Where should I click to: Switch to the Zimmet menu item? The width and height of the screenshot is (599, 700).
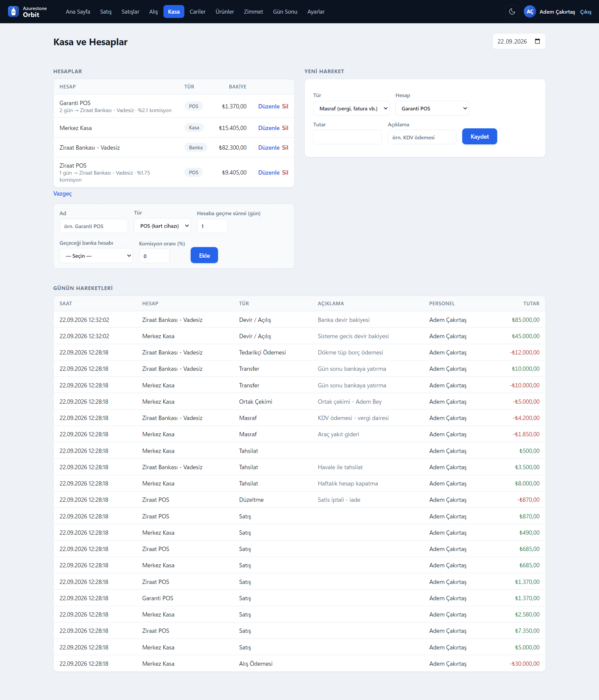pos(253,12)
